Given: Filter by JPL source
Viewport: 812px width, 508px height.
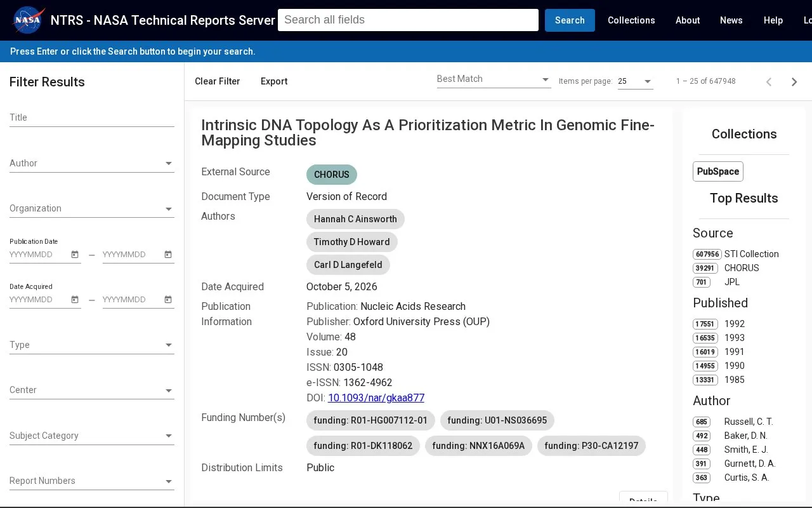Looking at the screenshot, I should click(717, 282).
